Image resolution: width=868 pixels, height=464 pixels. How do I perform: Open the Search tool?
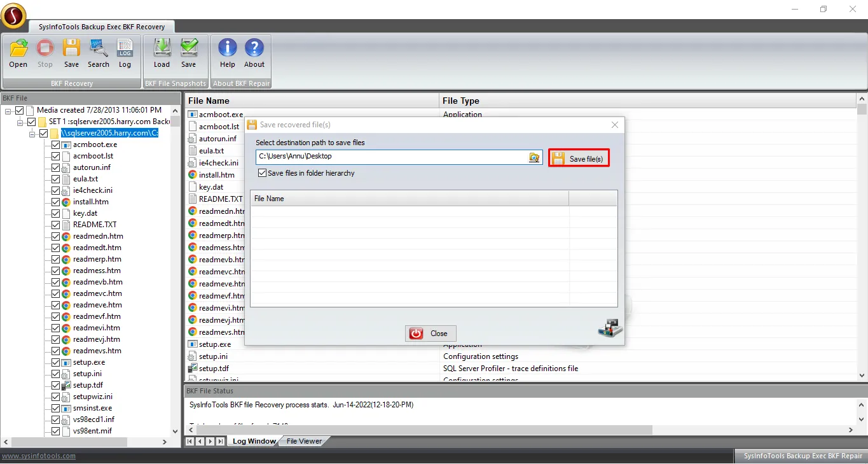coord(99,53)
